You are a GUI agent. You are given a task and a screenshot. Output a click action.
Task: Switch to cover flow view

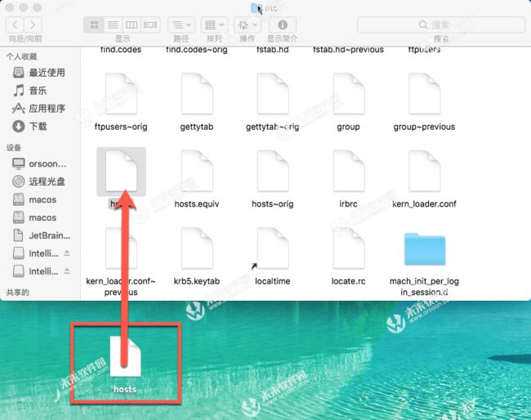(x=150, y=25)
